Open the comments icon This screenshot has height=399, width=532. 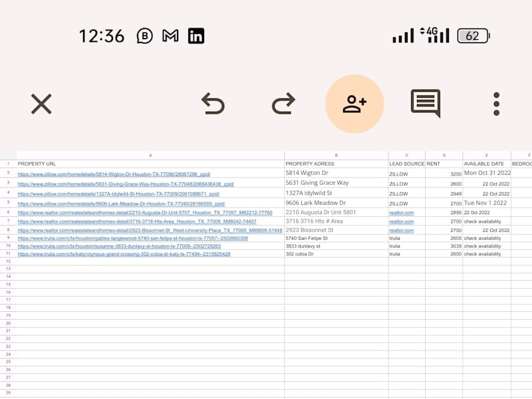click(x=426, y=103)
